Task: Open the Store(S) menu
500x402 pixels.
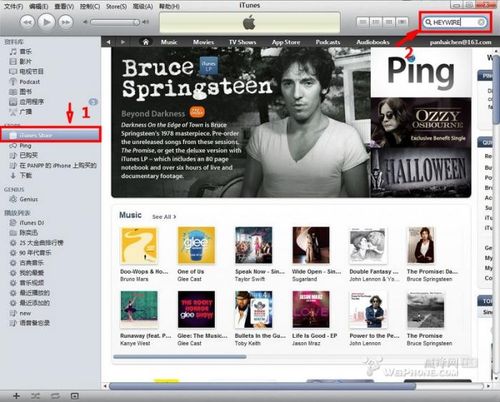Action: click(116, 6)
